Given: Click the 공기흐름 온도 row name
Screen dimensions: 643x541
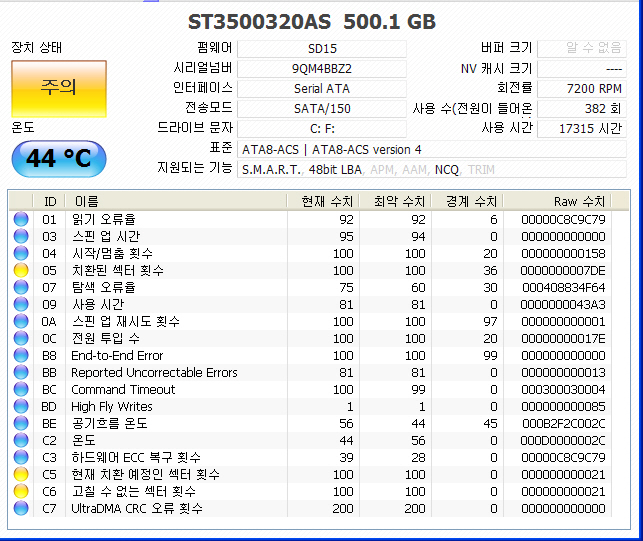Looking at the screenshot, I should coord(109,423).
